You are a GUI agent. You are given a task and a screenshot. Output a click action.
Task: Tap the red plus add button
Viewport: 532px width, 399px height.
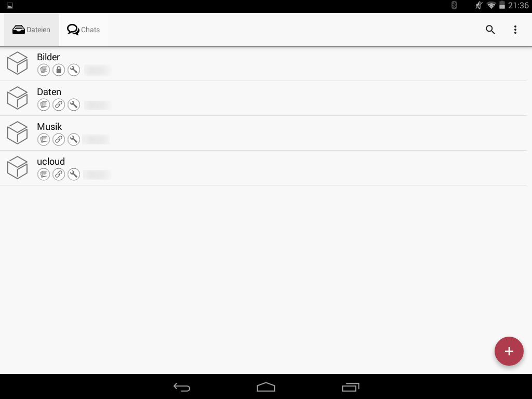pyautogui.click(x=509, y=351)
